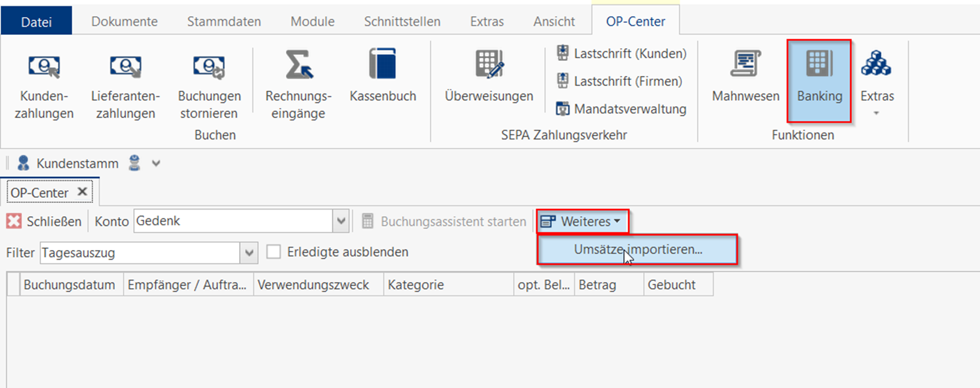This screenshot has height=388, width=980.
Task: Expand the Konto dropdown list
Action: 341,222
